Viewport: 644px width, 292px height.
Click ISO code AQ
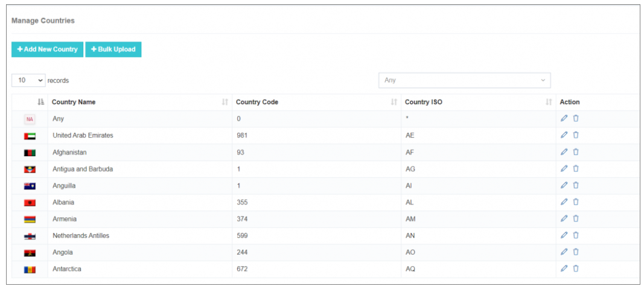point(410,269)
